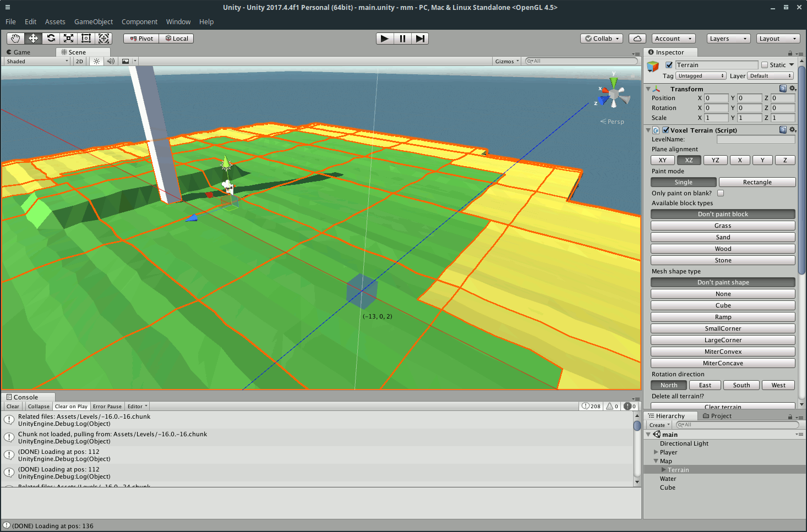
Task: Select the combined Transform tool
Action: pyautogui.click(x=103, y=39)
